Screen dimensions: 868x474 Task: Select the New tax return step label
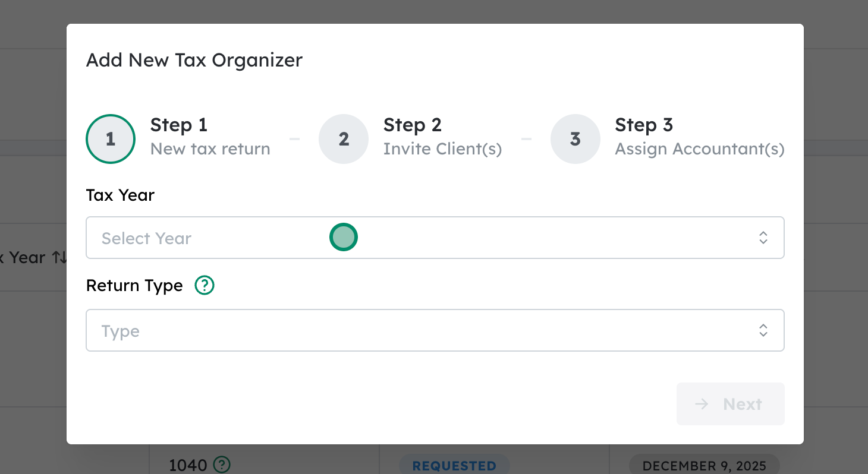(210, 148)
